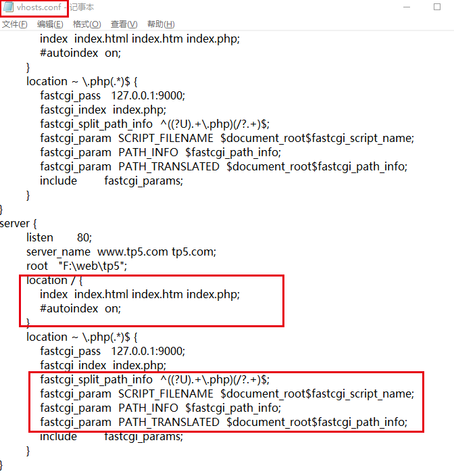Screen dimensions: 454x476
Task: Click the 'root "F:\web\tp5";' line
Action: 77,266
